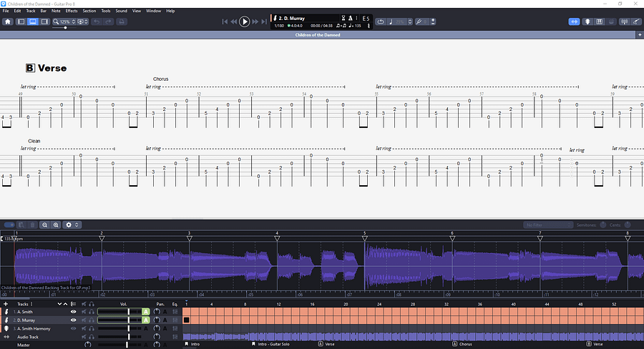Open the tuner fork icon
This screenshot has height=349, width=644.
point(419,21)
